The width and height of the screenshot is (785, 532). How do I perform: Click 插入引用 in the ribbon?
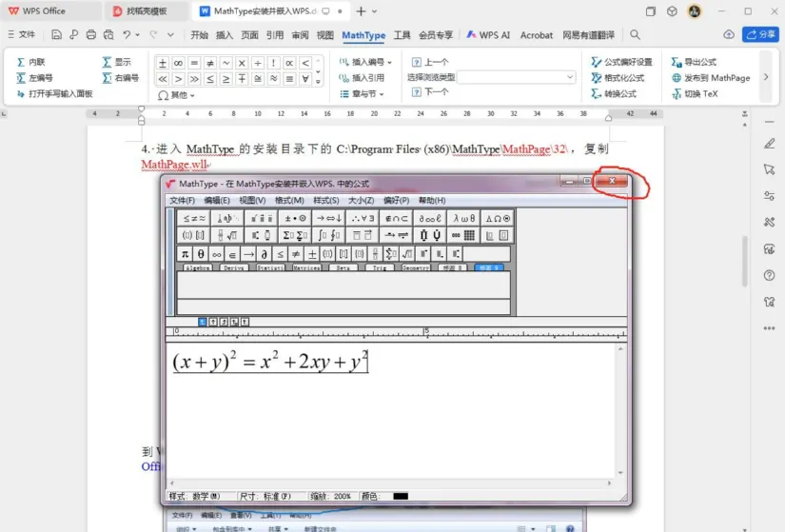pyautogui.click(x=362, y=78)
